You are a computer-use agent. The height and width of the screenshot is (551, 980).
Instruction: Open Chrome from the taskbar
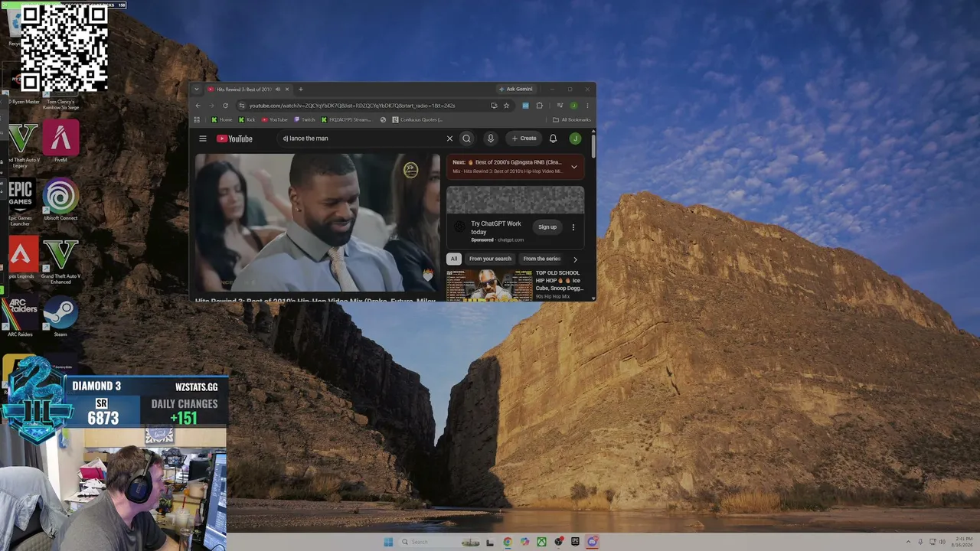click(507, 542)
